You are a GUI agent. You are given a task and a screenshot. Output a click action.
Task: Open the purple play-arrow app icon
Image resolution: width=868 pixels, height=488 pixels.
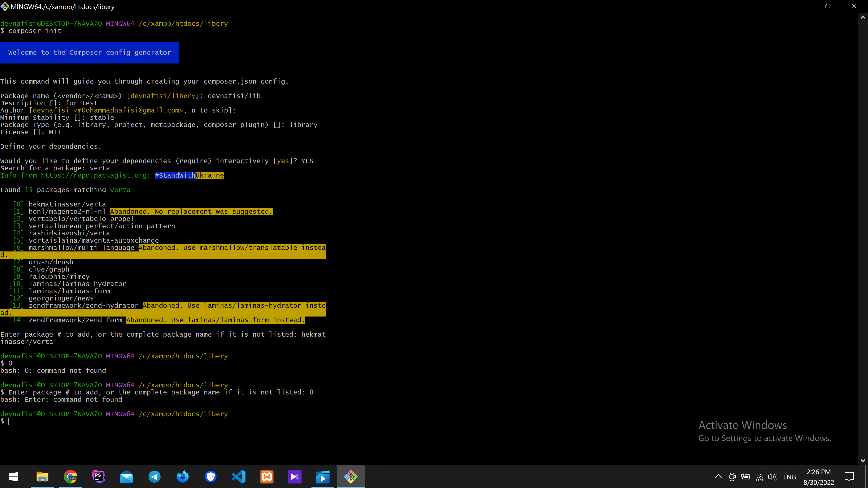295,476
